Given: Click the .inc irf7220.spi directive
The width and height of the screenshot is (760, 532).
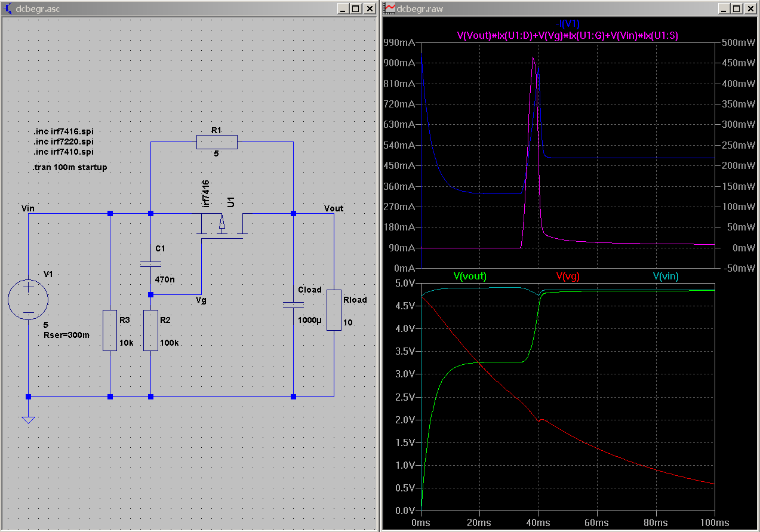Looking at the screenshot, I should [x=63, y=142].
